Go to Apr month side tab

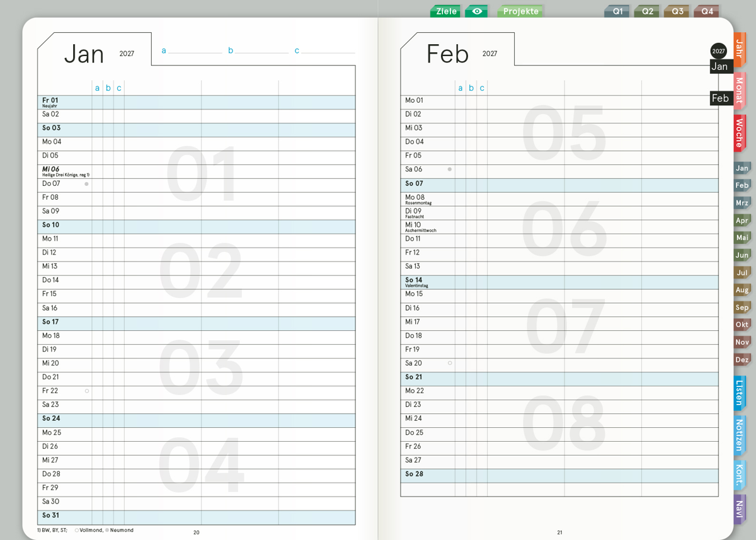pos(742,221)
